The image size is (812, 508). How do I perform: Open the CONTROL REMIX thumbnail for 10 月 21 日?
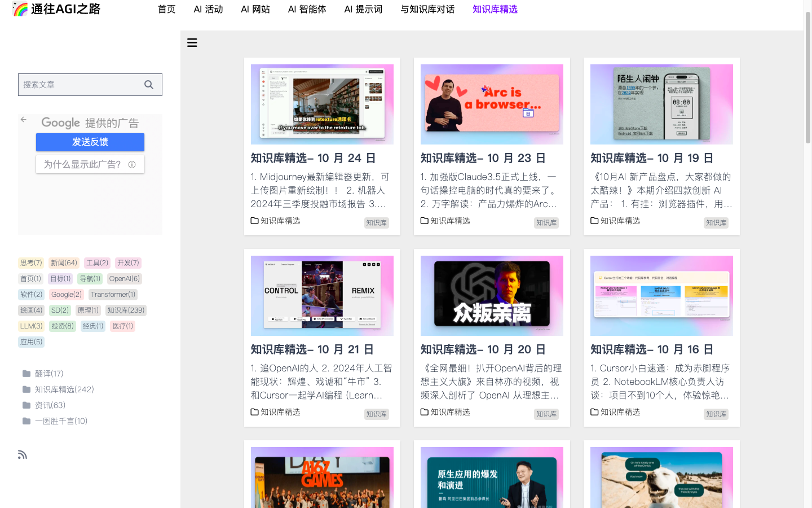point(322,296)
